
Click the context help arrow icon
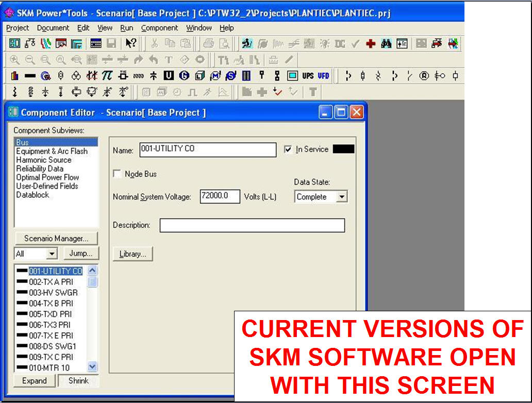tap(131, 44)
